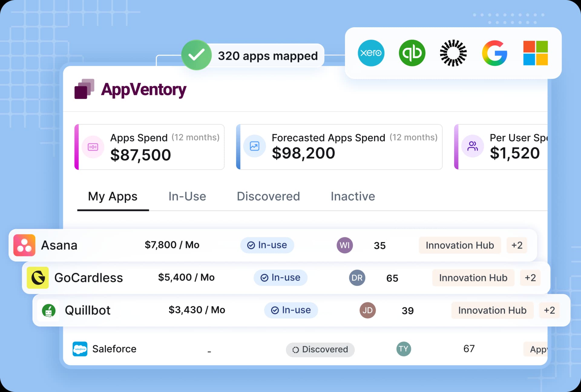This screenshot has height=392, width=581.
Task: Click the Quillbot app icon
Action: (x=48, y=310)
